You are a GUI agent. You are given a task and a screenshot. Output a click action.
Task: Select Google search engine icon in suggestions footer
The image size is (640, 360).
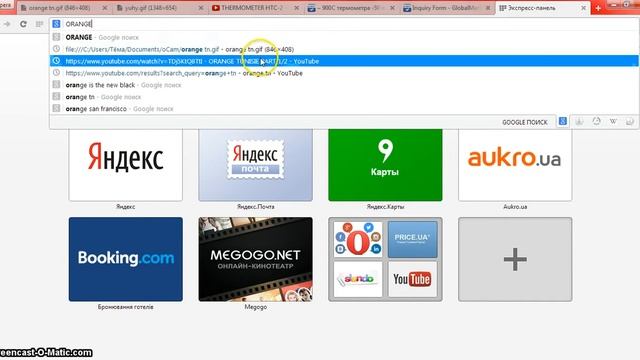coord(562,121)
